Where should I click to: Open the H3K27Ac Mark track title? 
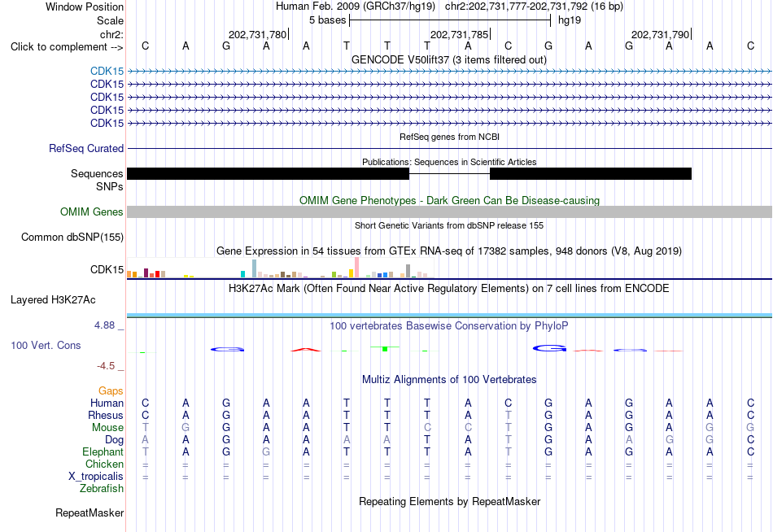click(448, 289)
